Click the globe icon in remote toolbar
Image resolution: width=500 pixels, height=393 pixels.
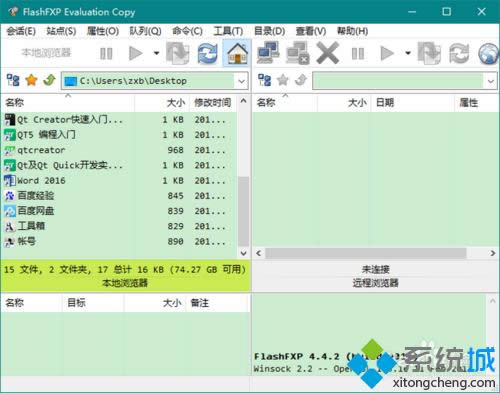489,53
